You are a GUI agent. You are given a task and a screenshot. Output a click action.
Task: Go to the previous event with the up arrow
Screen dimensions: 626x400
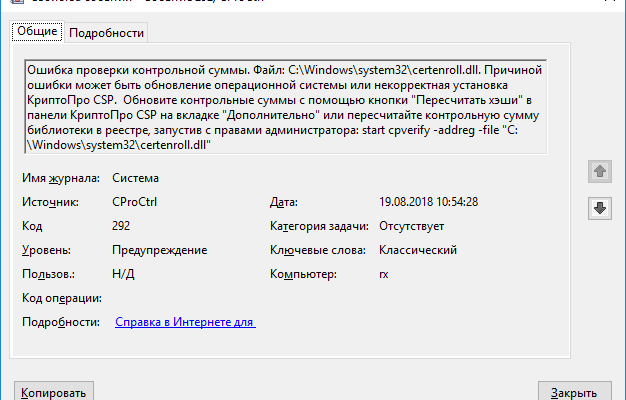click(x=600, y=172)
